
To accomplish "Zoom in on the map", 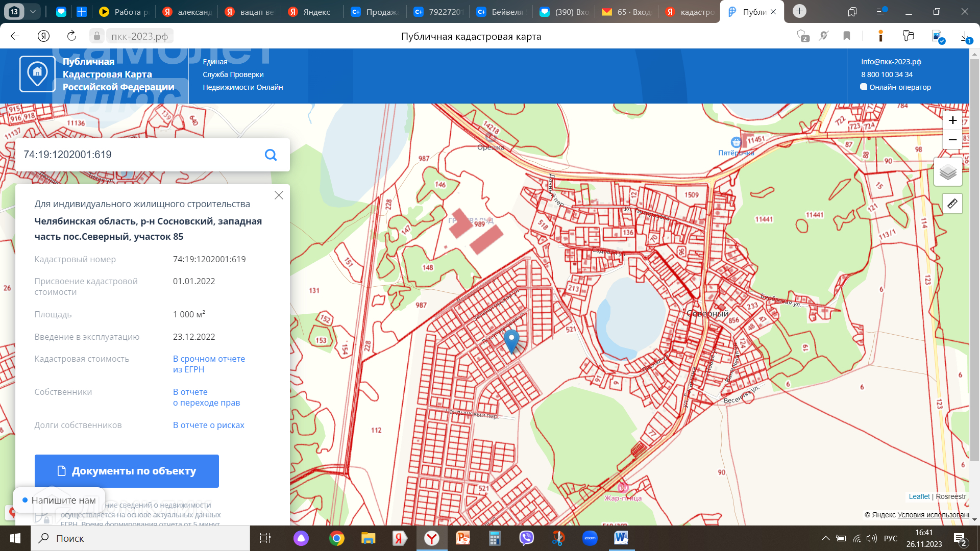I will pos(952,120).
